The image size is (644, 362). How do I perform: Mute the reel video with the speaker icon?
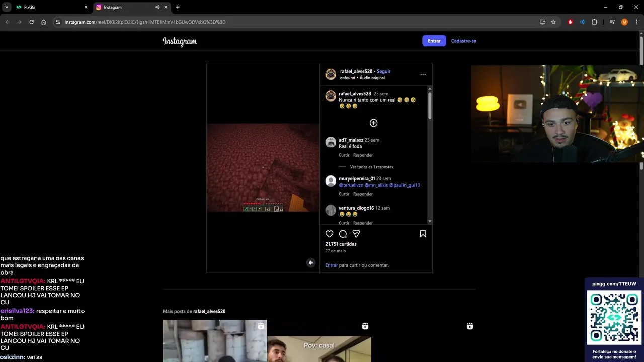click(x=310, y=263)
